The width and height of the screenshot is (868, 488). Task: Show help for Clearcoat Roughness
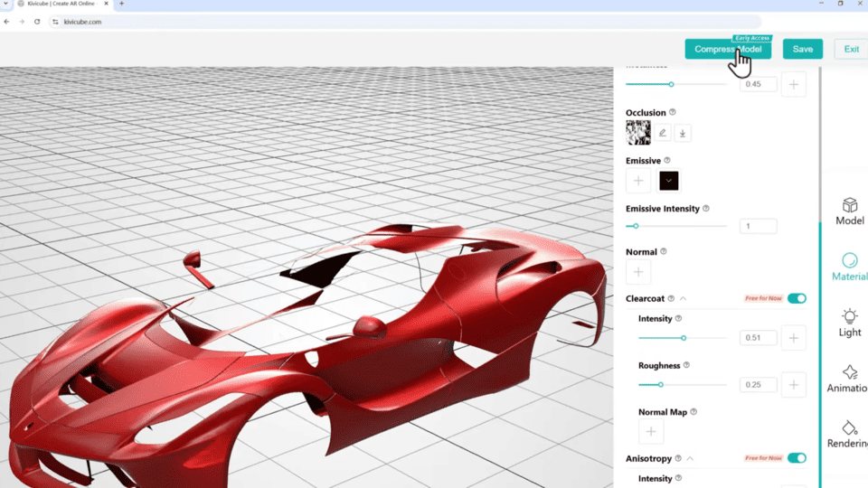pyautogui.click(x=686, y=365)
